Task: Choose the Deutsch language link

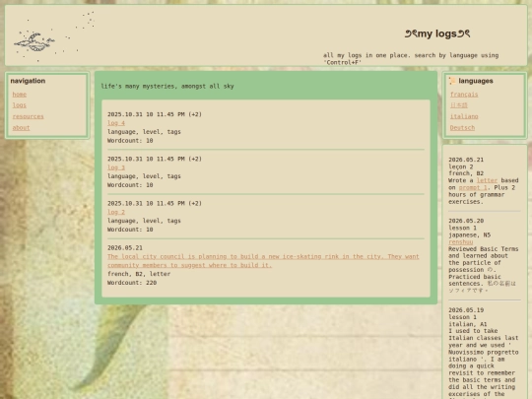Action: click(x=462, y=127)
